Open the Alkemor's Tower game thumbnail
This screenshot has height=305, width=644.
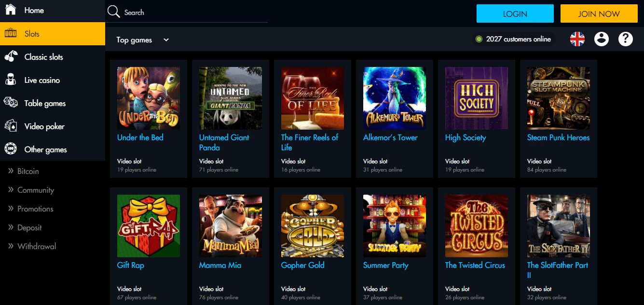tap(394, 98)
